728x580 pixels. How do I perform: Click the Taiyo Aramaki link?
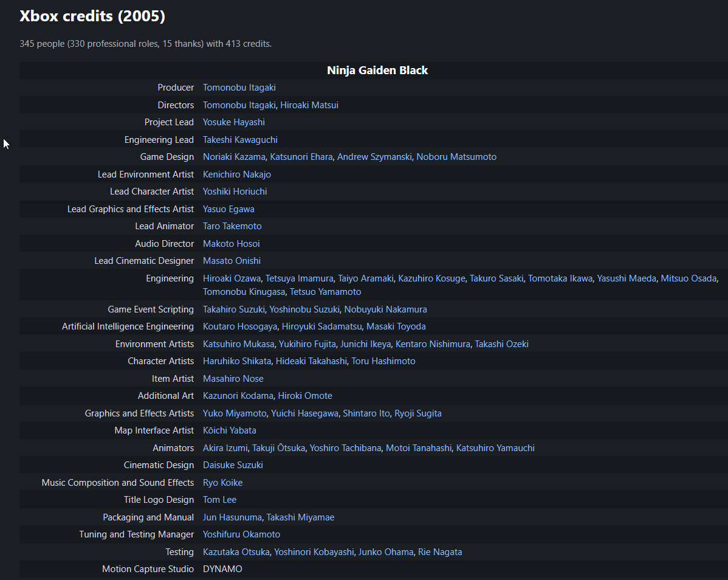pyautogui.click(x=366, y=278)
